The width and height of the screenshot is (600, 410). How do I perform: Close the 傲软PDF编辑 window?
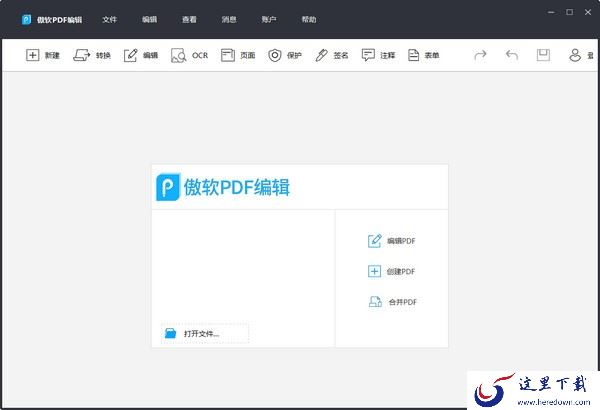click(x=588, y=12)
